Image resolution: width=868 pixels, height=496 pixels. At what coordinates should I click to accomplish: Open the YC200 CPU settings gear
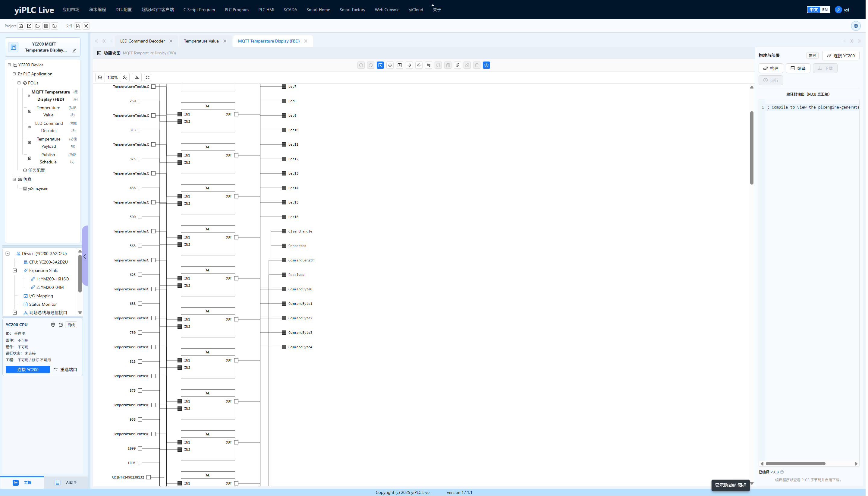53,325
